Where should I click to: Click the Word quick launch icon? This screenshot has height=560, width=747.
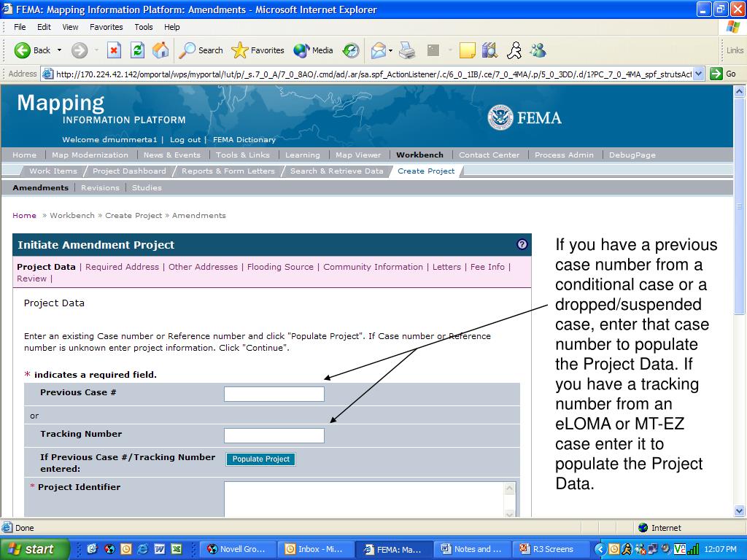pyautogui.click(x=160, y=549)
